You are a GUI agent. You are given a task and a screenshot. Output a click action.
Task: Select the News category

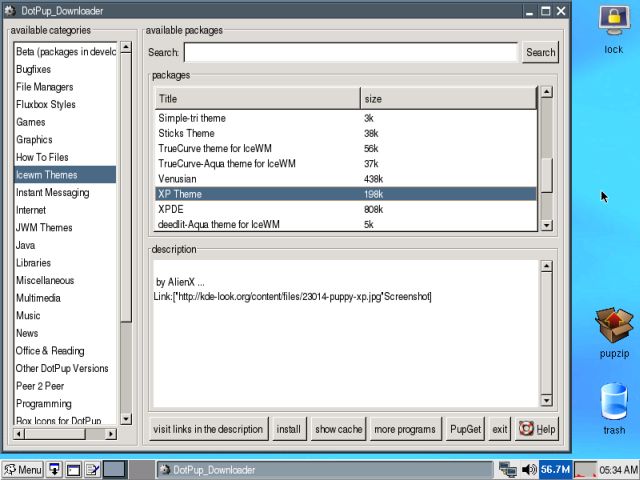(65, 333)
